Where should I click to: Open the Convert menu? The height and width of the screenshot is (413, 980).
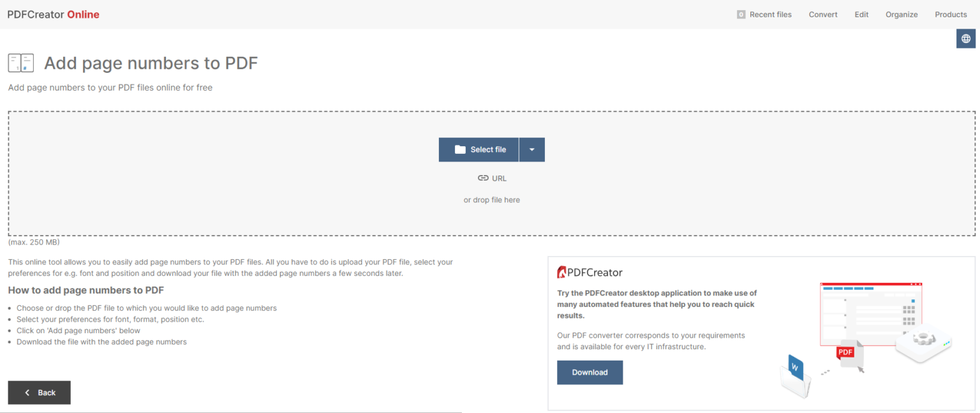click(x=822, y=14)
